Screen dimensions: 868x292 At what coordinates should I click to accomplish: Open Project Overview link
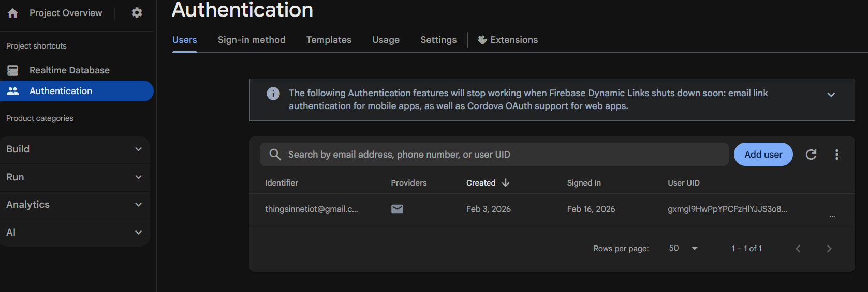66,13
